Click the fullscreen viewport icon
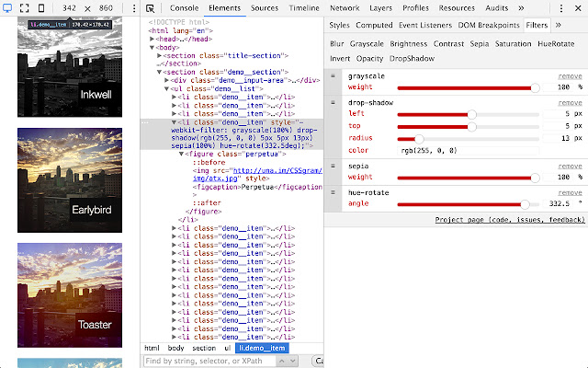 pyautogui.click(x=25, y=8)
